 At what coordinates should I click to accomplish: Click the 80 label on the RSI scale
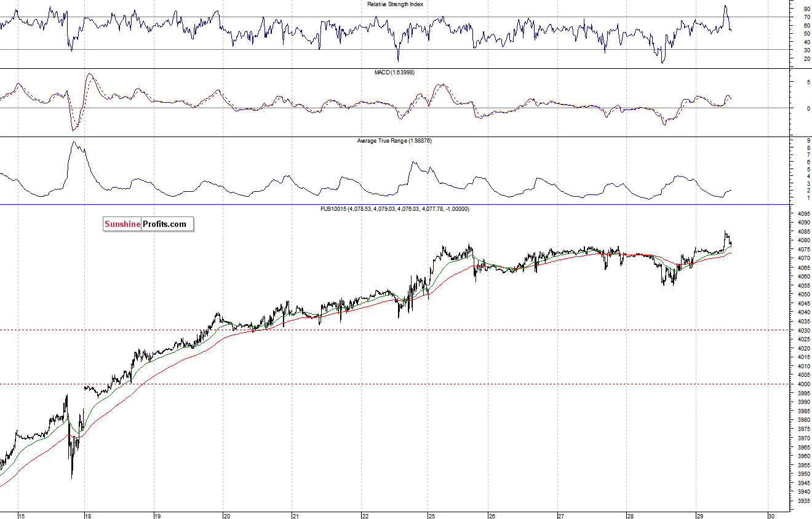(806, 9)
